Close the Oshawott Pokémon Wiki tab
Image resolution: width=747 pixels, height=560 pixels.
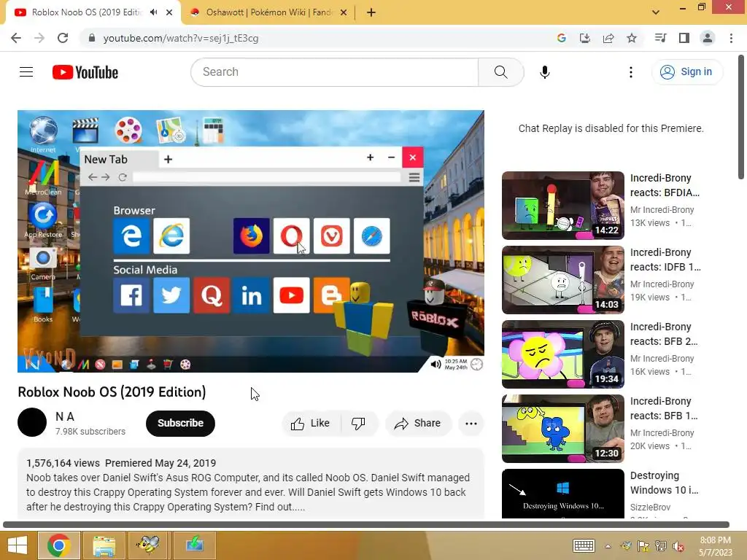tap(344, 13)
